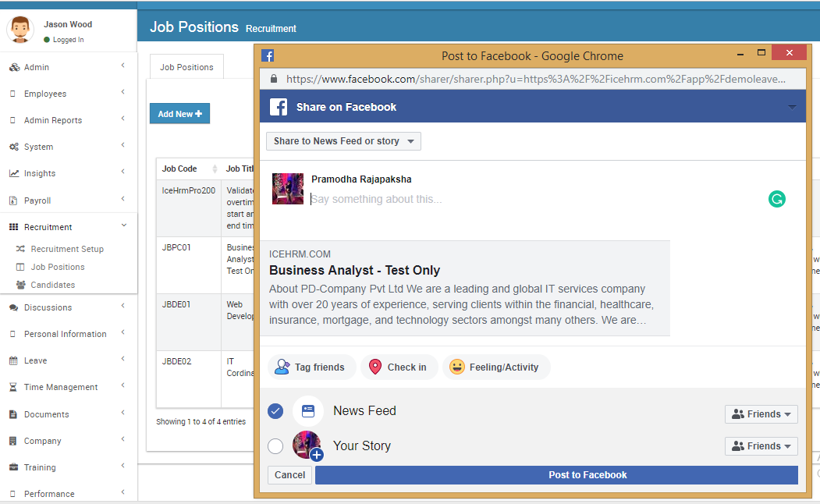Click the JBDE02 job code cell
This screenshot has width=820, height=504.
pos(189,379)
